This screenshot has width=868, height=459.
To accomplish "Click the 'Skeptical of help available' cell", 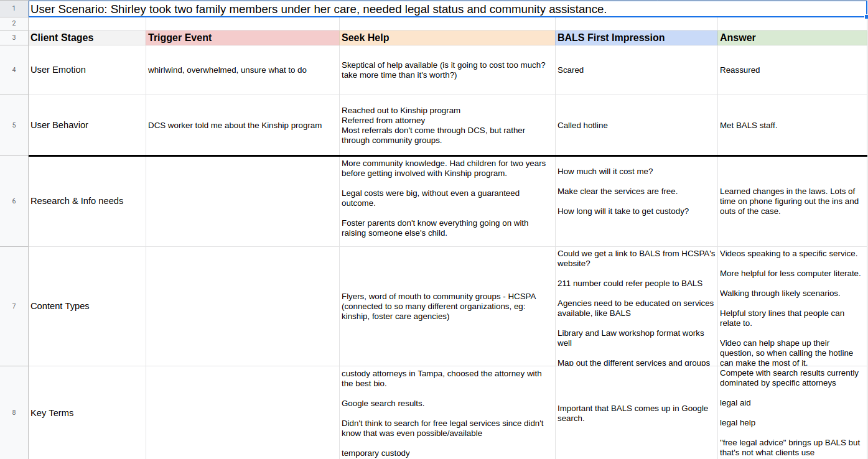I will [x=447, y=70].
